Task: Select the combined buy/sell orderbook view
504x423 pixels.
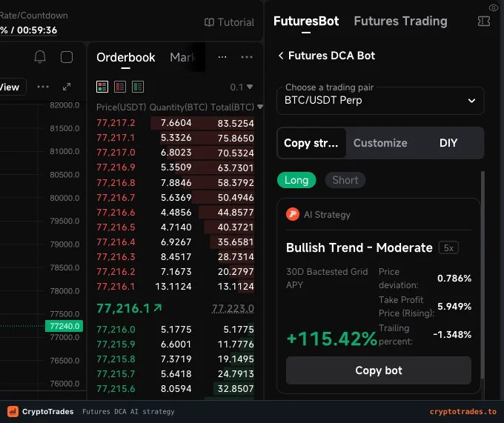Action: [x=102, y=87]
